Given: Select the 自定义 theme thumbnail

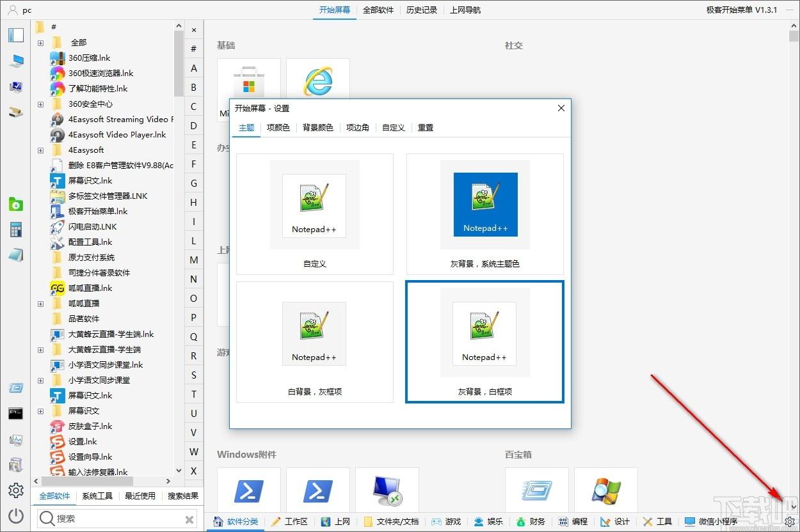Looking at the screenshot, I should [315, 214].
